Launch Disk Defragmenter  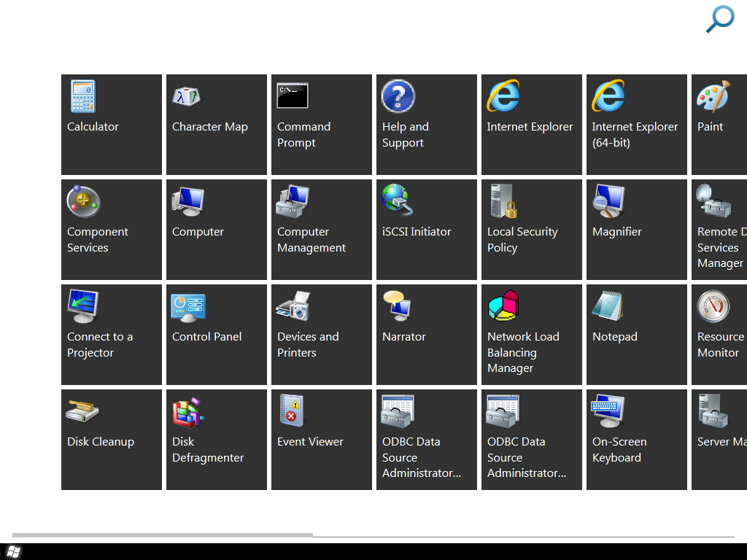pyautogui.click(x=217, y=440)
